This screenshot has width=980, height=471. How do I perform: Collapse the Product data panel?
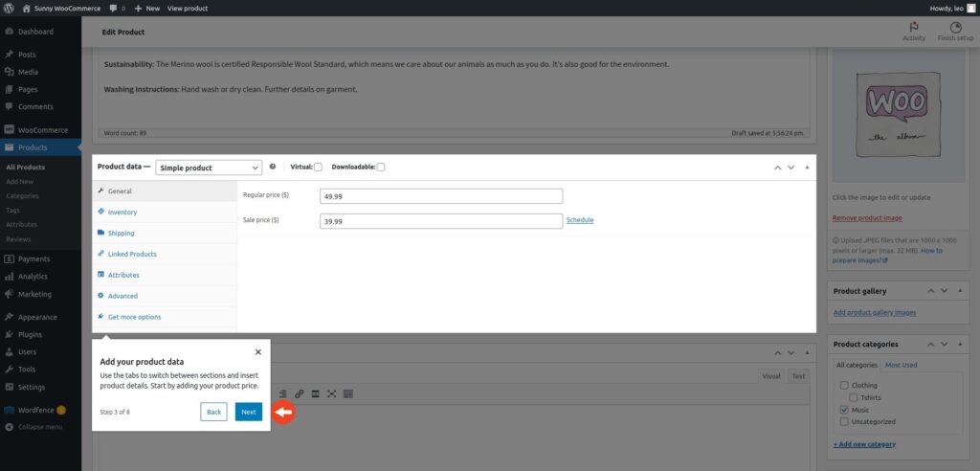tap(806, 168)
